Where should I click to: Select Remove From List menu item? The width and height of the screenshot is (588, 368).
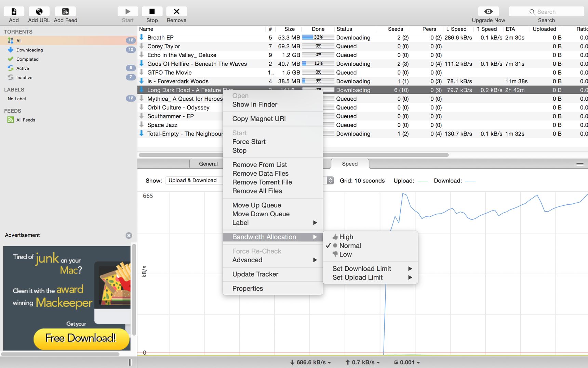click(x=273, y=165)
